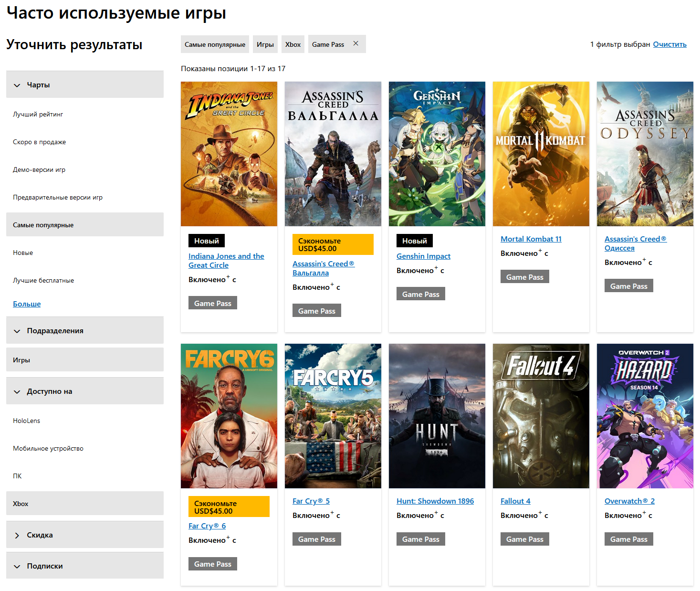
Task: Click Game Pass badge under Overwatch 2
Action: [629, 539]
